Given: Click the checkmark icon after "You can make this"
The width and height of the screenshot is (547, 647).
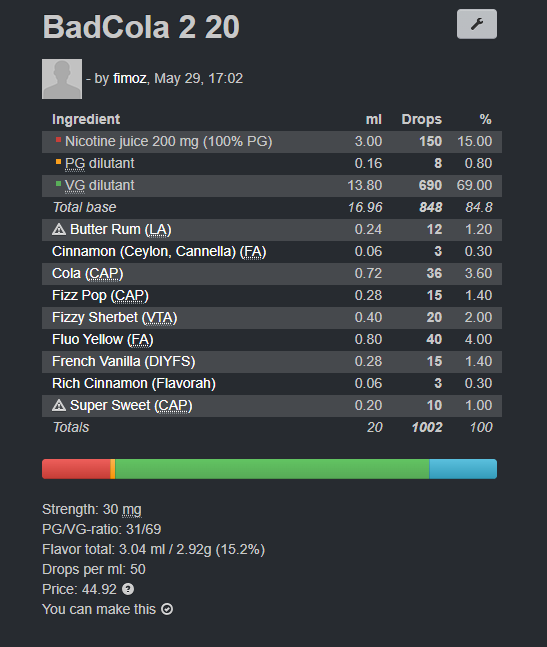Looking at the screenshot, I should 167,609.
